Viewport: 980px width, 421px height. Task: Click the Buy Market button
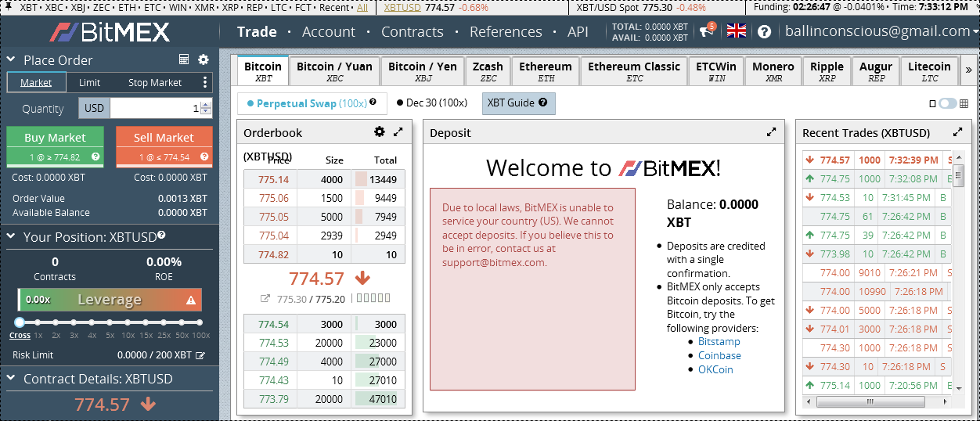55,146
